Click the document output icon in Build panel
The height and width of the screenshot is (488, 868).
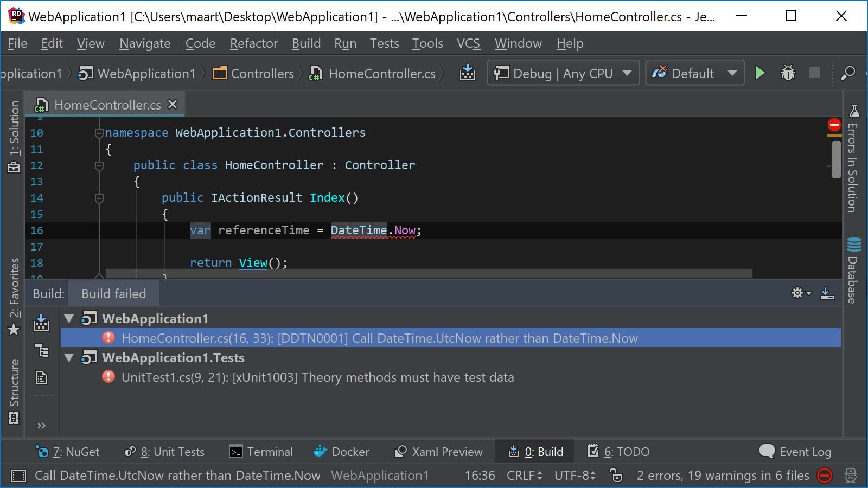pyautogui.click(x=41, y=377)
